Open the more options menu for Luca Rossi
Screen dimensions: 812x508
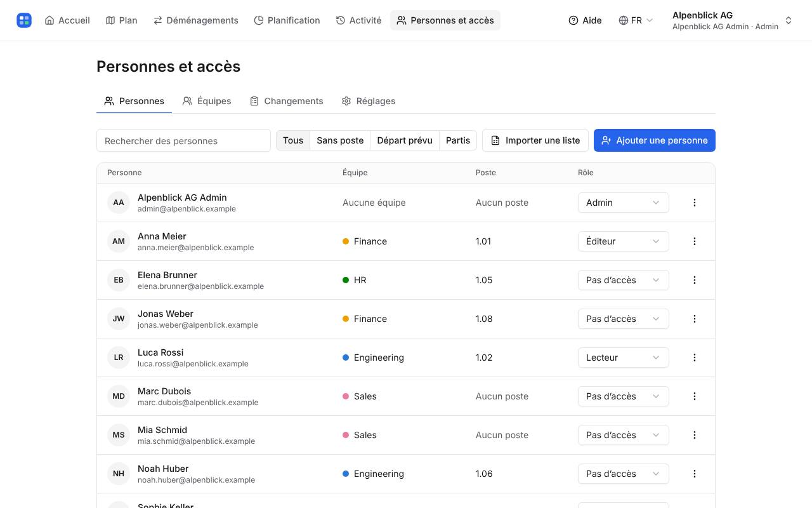click(x=695, y=358)
